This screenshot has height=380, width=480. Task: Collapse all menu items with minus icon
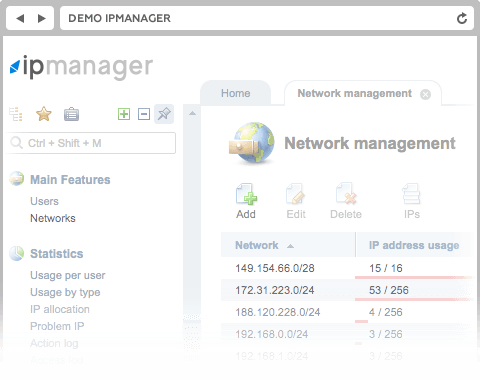coord(144,114)
